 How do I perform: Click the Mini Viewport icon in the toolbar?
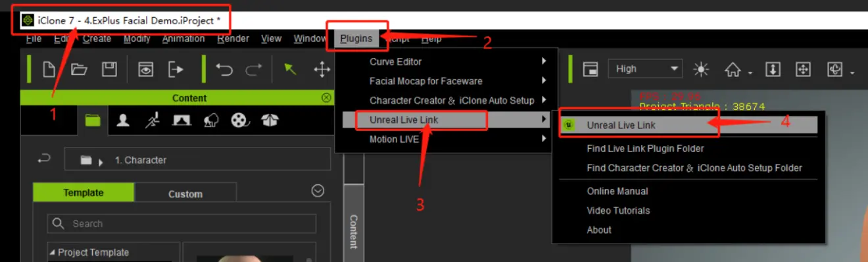click(x=591, y=68)
